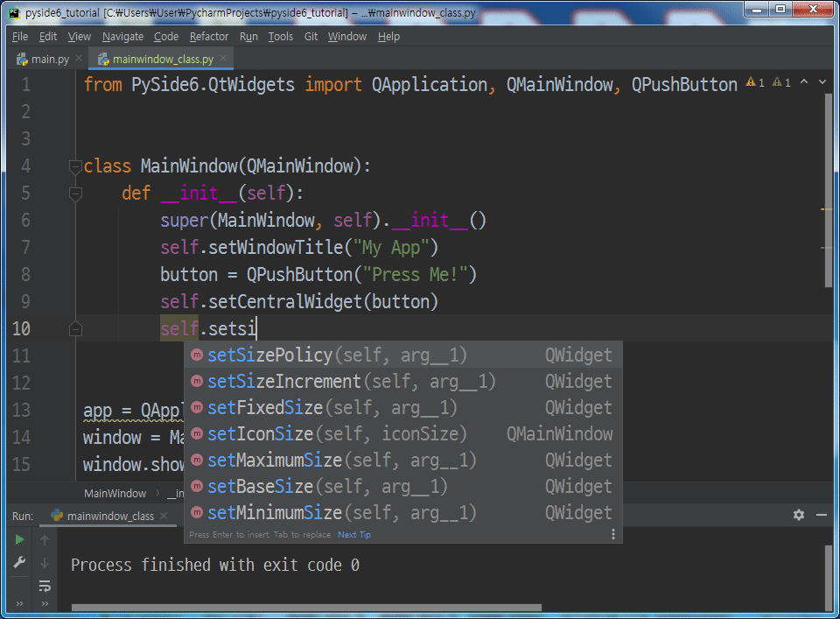Open the Edit menu
The width and height of the screenshot is (840, 619).
pos(47,37)
